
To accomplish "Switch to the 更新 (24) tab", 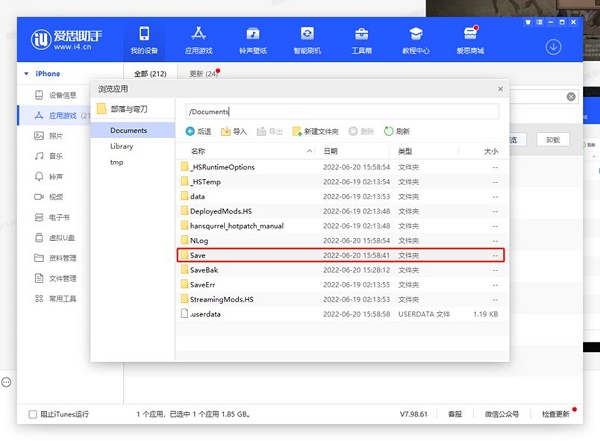I will [x=204, y=74].
